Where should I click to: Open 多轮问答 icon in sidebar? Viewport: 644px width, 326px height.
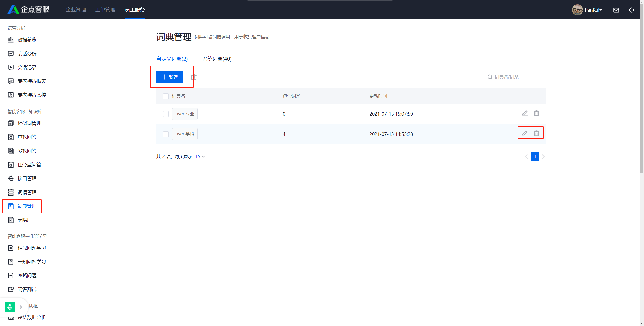(x=11, y=151)
